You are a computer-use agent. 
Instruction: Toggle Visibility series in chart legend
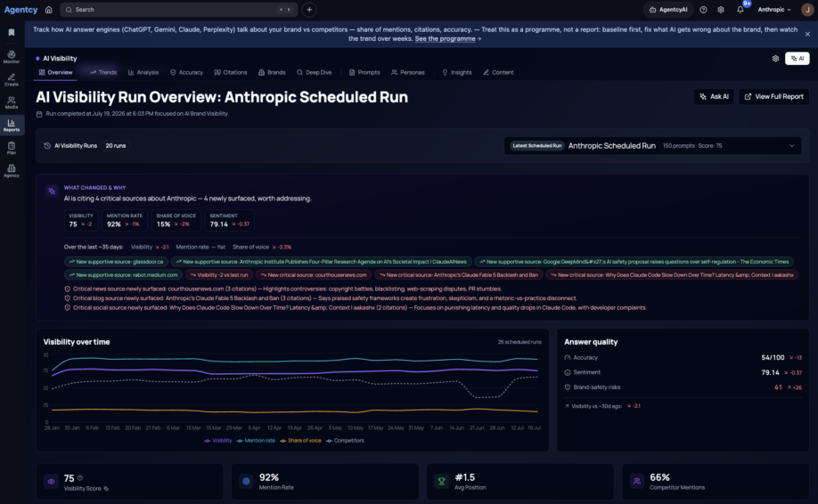218,441
